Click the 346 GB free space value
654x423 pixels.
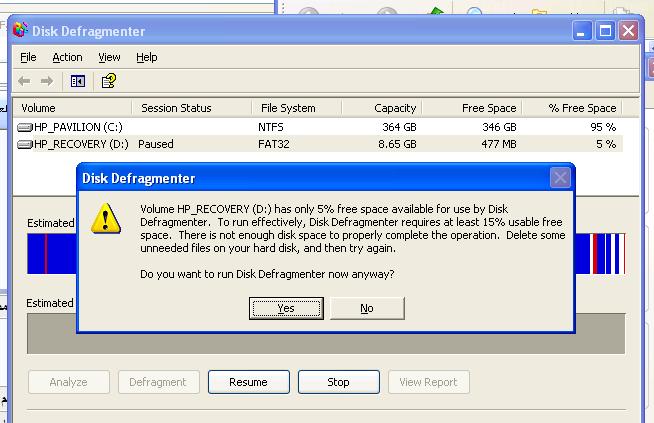coord(499,127)
